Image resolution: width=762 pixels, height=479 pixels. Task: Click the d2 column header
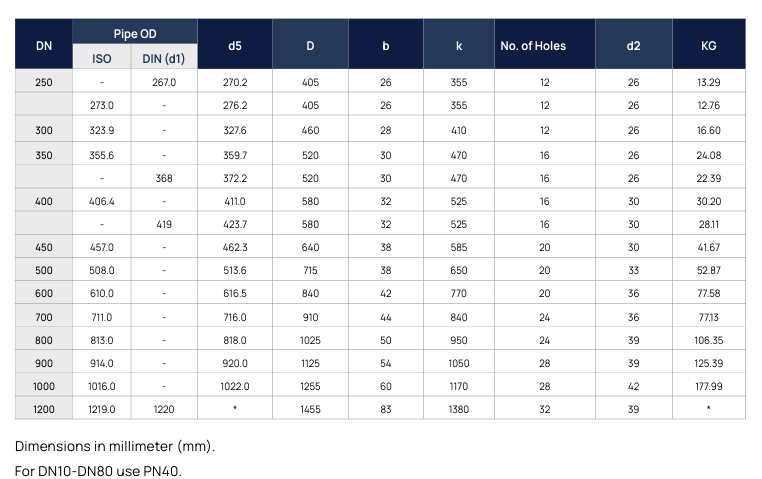633,46
